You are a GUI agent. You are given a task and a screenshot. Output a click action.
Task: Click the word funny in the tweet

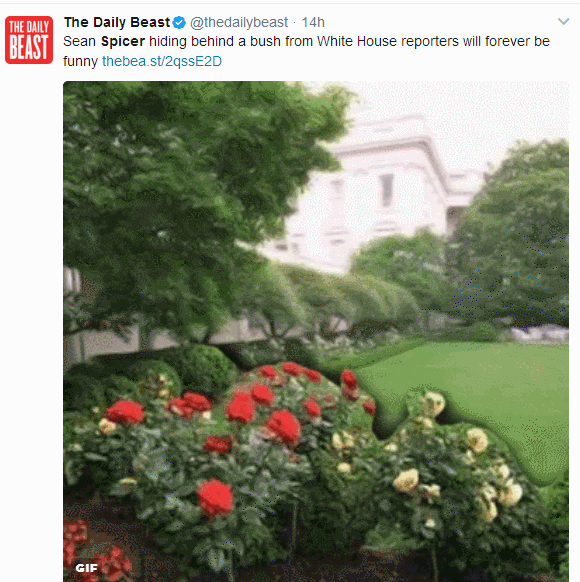point(81,62)
